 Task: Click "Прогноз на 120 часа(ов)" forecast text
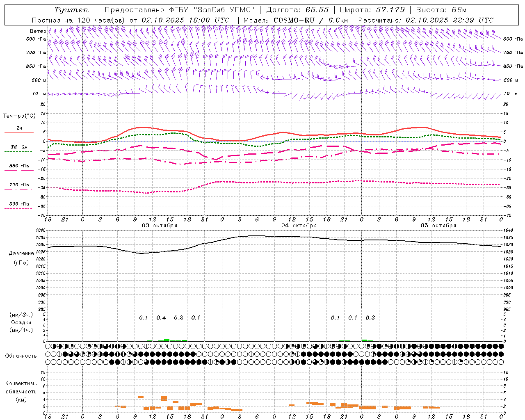79,20
